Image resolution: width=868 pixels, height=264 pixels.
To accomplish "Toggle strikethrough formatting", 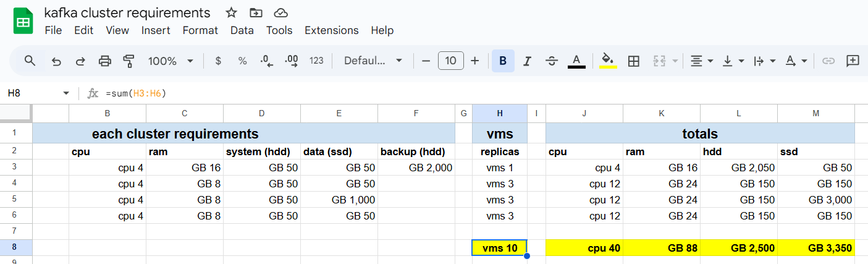I will 552,61.
